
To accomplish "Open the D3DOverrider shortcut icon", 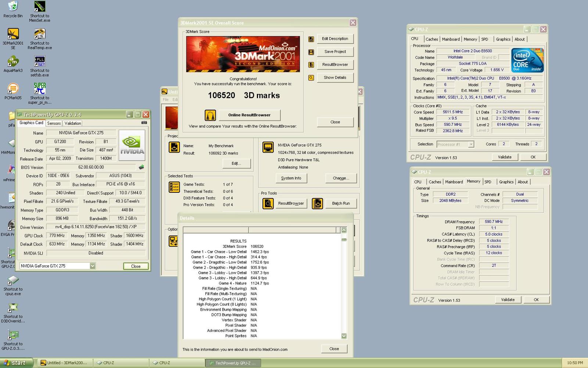I will (x=13, y=308).
